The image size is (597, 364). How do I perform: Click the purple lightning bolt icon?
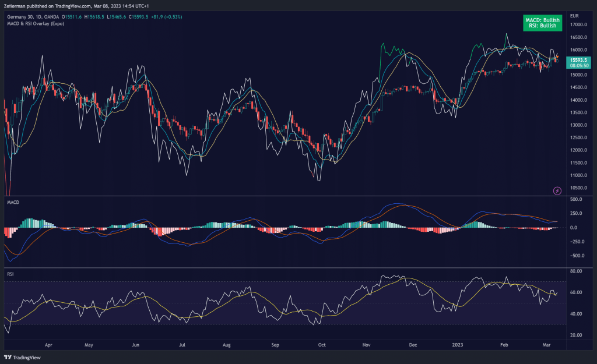pyautogui.click(x=557, y=190)
